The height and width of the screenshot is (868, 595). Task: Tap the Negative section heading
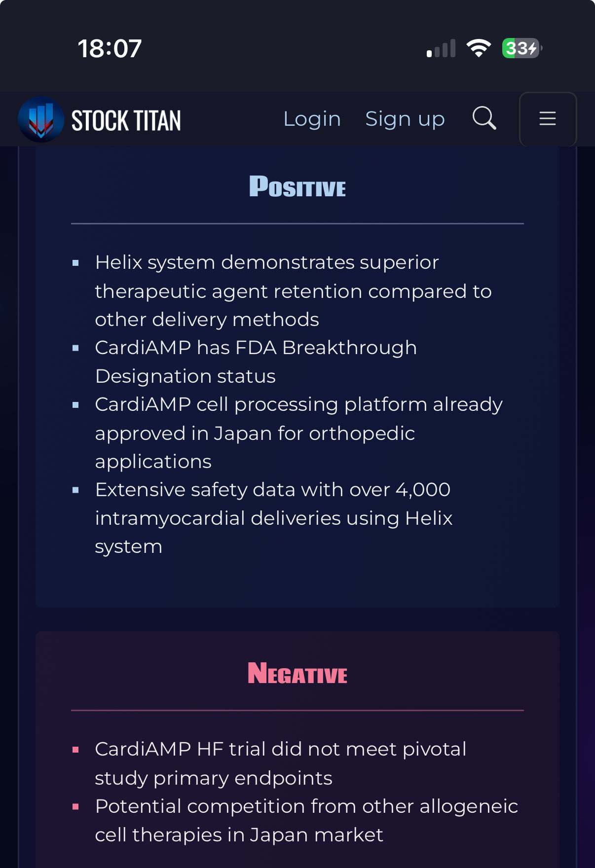coord(297,674)
